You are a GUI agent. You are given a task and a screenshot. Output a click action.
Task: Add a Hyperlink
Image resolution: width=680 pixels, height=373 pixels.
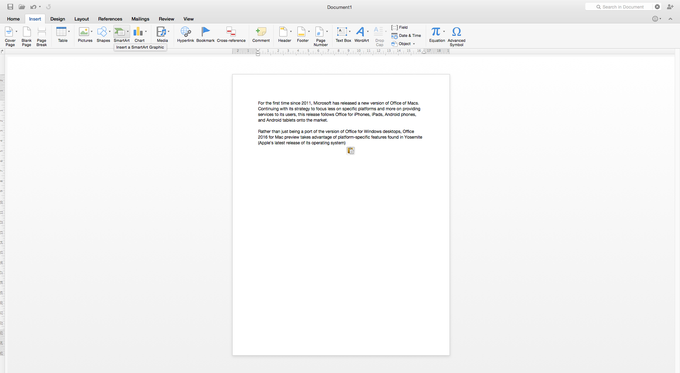click(x=185, y=34)
